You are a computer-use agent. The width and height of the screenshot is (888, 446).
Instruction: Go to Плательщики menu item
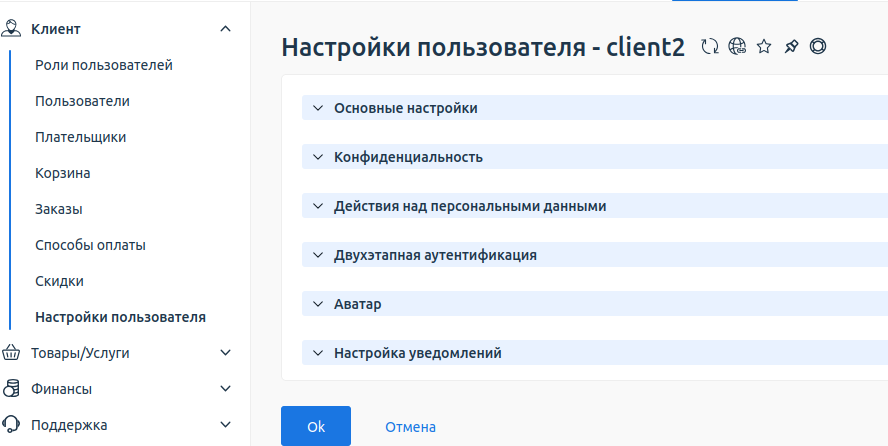(80, 137)
